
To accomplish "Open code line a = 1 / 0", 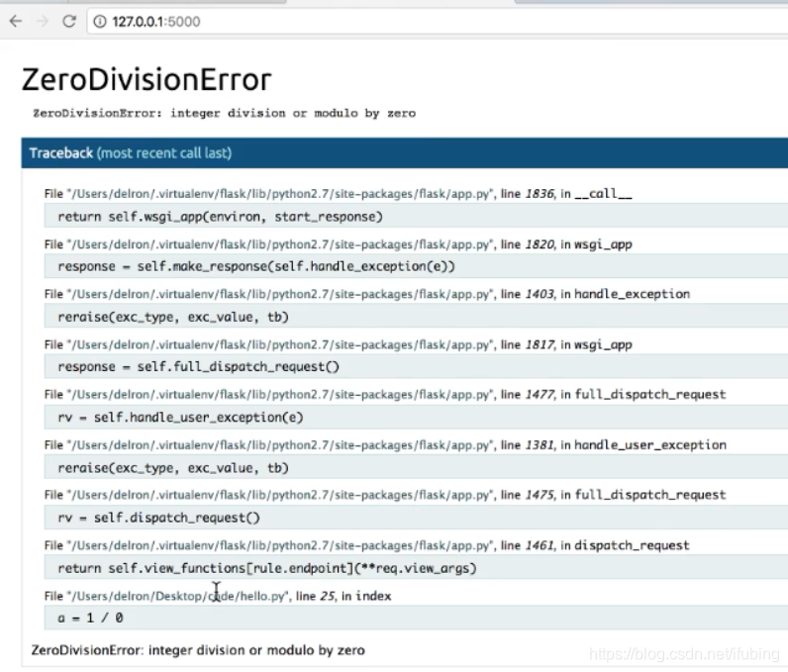I will (416, 618).
